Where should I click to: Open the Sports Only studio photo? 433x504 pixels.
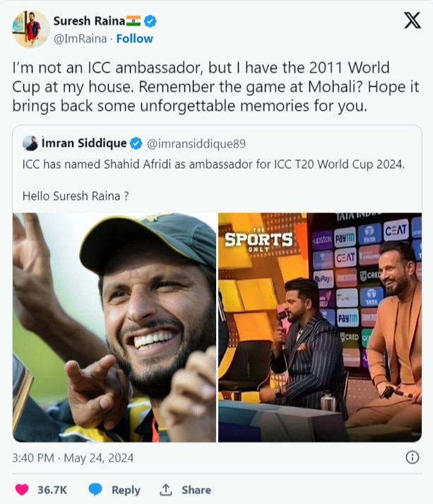320,328
